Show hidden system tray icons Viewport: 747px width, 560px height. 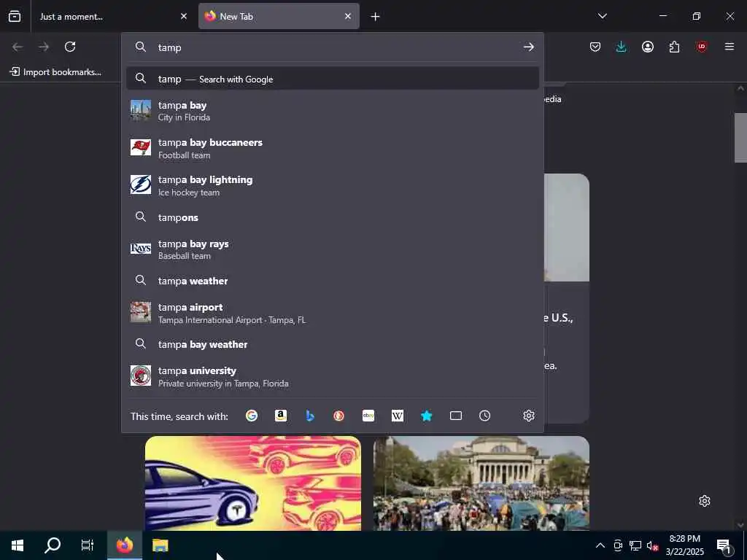click(600, 545)
